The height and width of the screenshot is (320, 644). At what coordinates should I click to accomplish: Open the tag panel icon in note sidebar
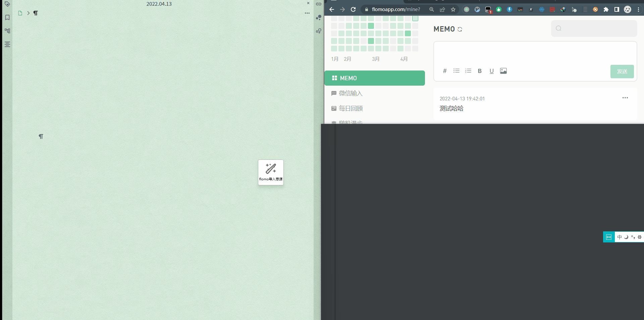point(7,4)
